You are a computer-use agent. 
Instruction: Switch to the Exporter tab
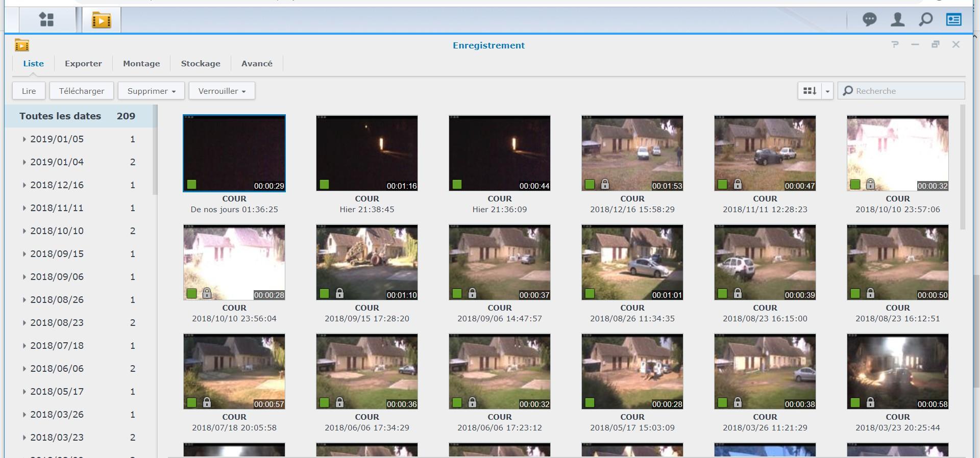point(83,64)
